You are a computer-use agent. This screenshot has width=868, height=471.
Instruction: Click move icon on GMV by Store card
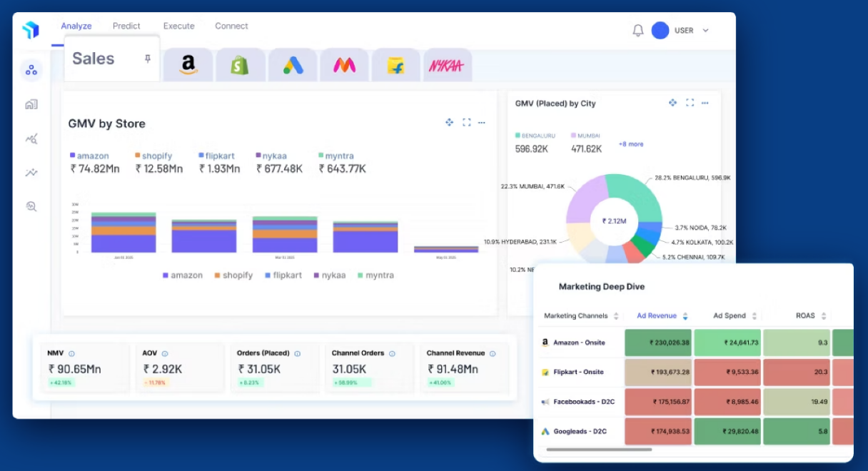449,123
